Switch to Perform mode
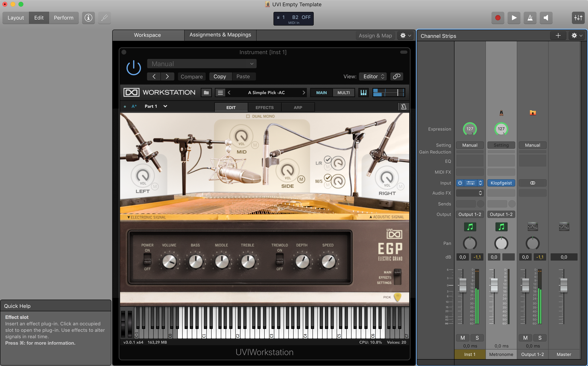 click(64, 18)
